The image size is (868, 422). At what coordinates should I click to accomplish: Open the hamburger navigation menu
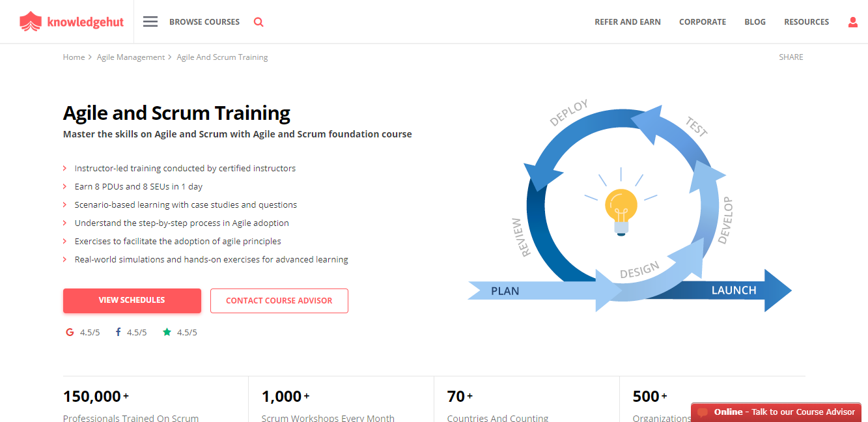coord(150,21)
